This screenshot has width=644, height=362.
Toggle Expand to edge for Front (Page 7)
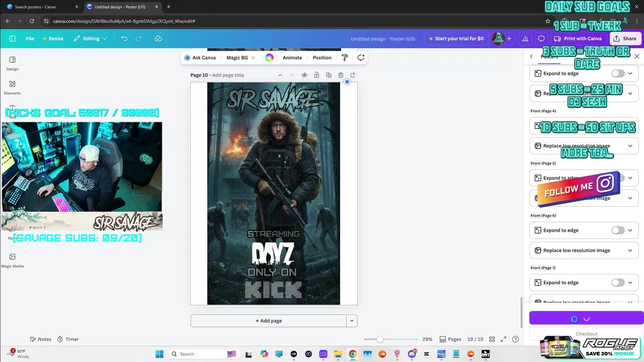[618, 283]
